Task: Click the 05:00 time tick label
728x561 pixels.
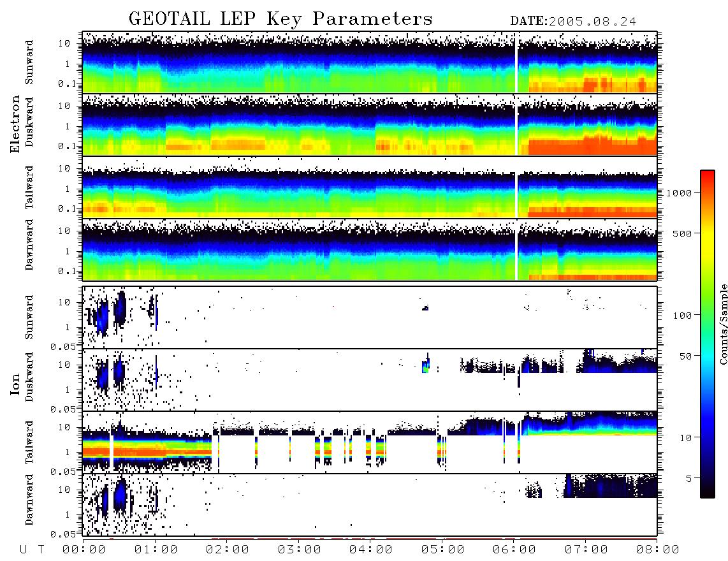Action: coord(442,550)
